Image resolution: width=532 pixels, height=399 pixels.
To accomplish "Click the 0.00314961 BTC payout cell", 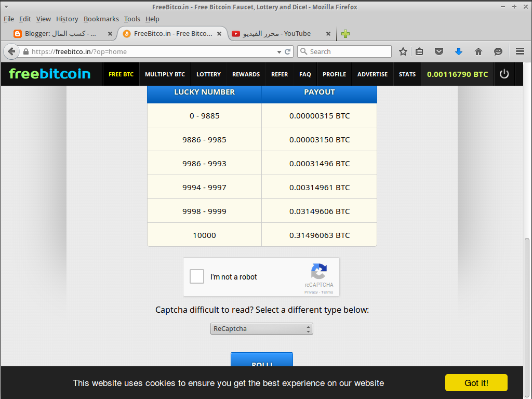I will pos(320,187).
